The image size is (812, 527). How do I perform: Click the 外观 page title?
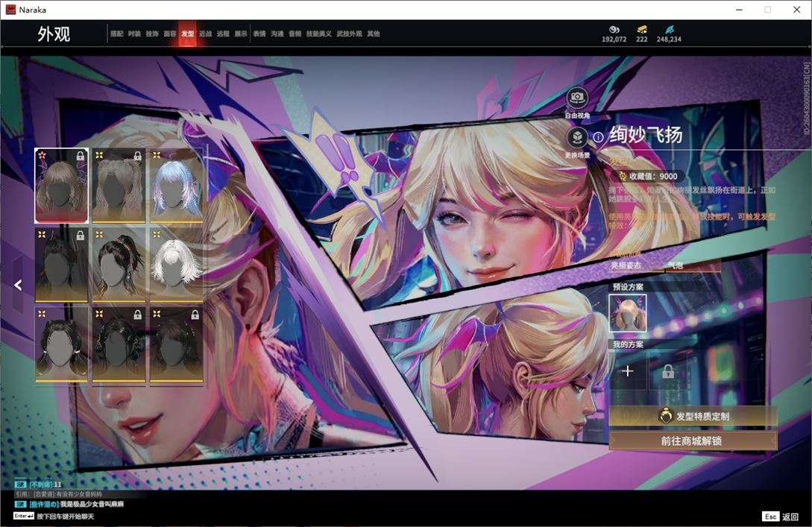click(54, 34)
